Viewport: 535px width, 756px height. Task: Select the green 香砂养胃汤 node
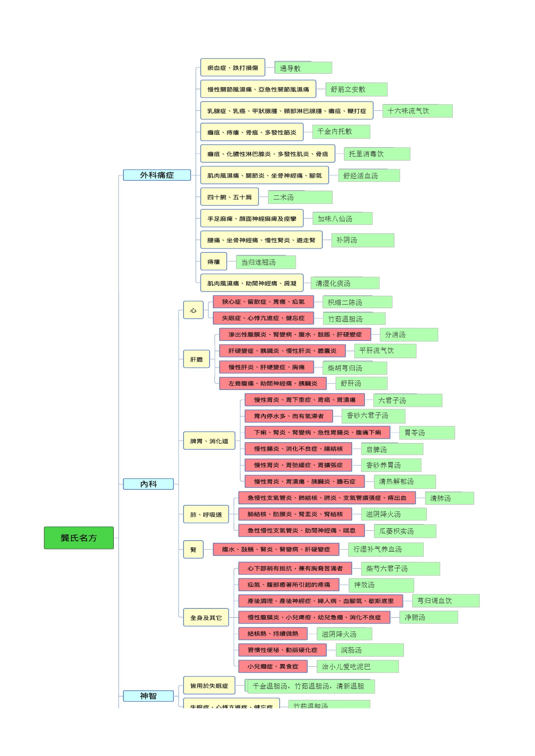391,465
